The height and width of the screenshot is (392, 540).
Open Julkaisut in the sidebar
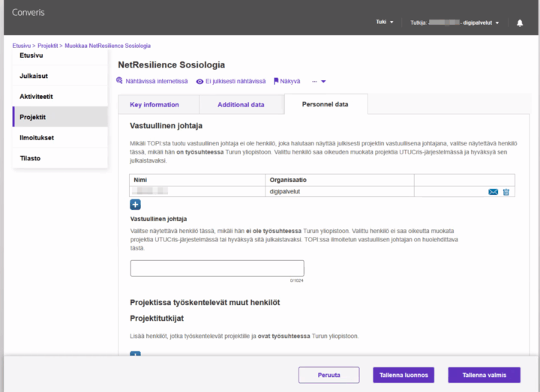coord(60,76)
